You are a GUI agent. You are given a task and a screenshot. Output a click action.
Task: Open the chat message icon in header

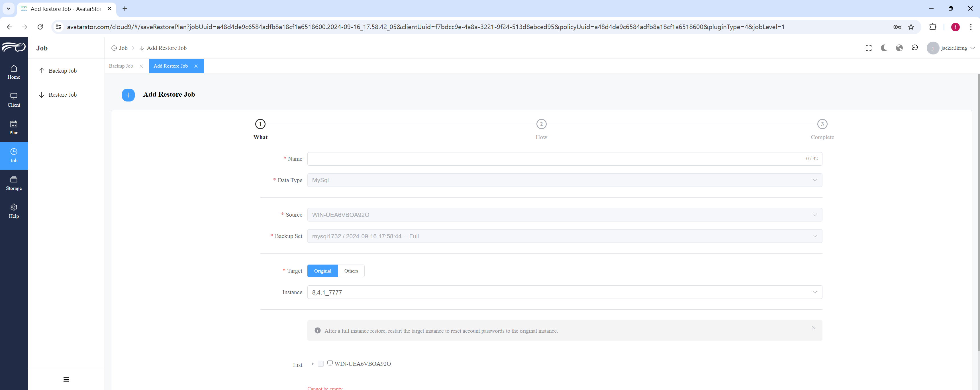[x=914, y=48]
